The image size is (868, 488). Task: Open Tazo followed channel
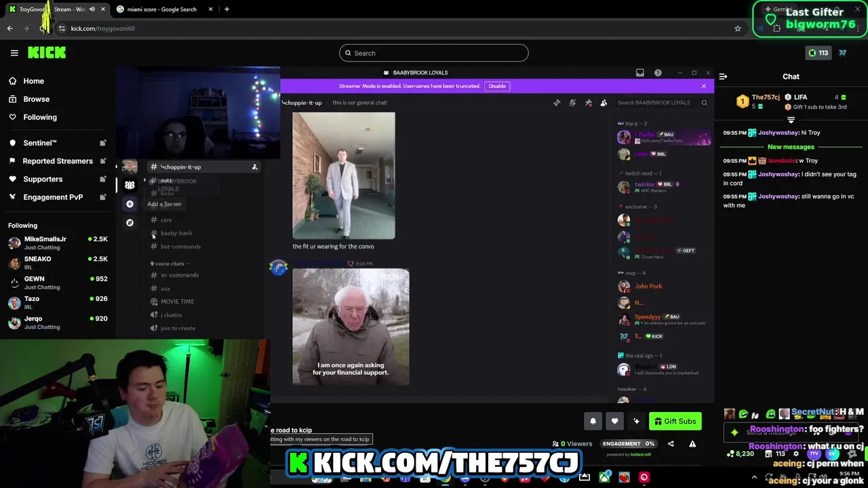[x=58, y=302]
